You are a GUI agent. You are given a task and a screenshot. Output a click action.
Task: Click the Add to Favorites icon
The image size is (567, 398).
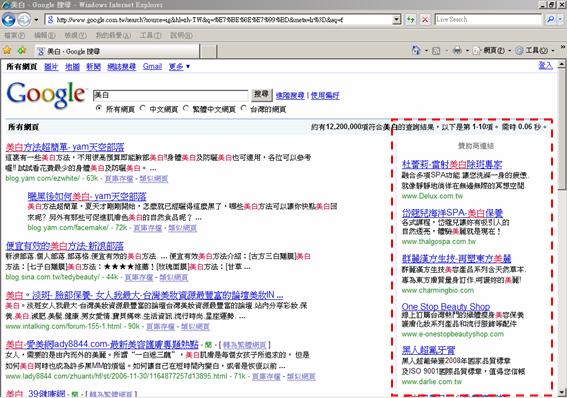22,50
